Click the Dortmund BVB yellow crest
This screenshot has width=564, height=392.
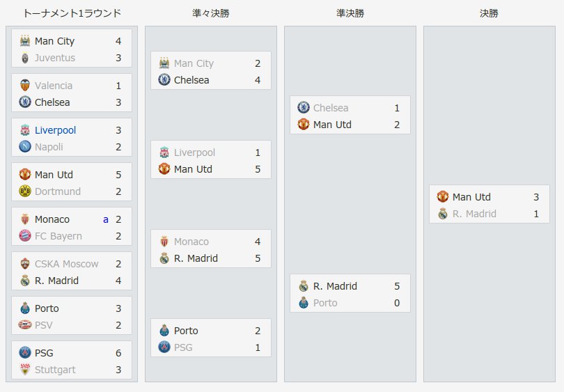click(25, 191)
